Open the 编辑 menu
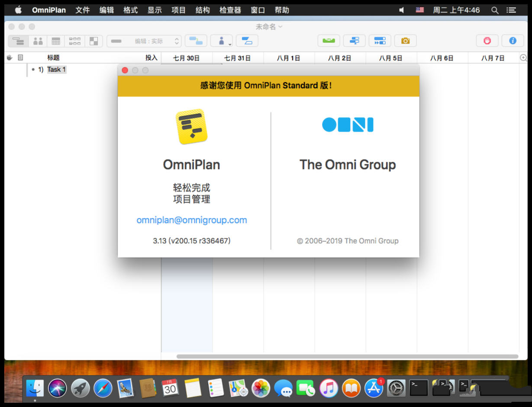Image resolution: width=532 pixels, height=407 pixels. 106,10
